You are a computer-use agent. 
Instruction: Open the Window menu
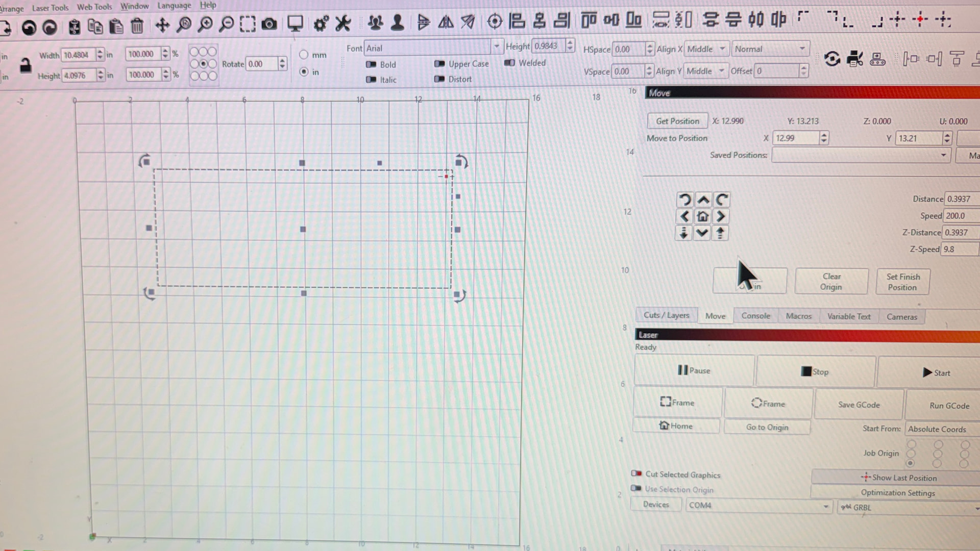pos(135,6)
